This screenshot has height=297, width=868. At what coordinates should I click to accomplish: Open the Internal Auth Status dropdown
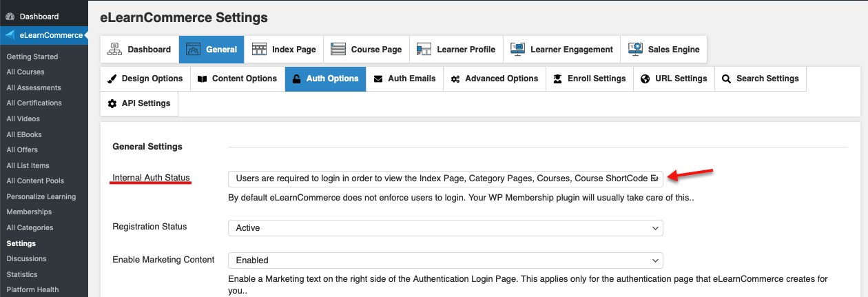click(446, 178)
